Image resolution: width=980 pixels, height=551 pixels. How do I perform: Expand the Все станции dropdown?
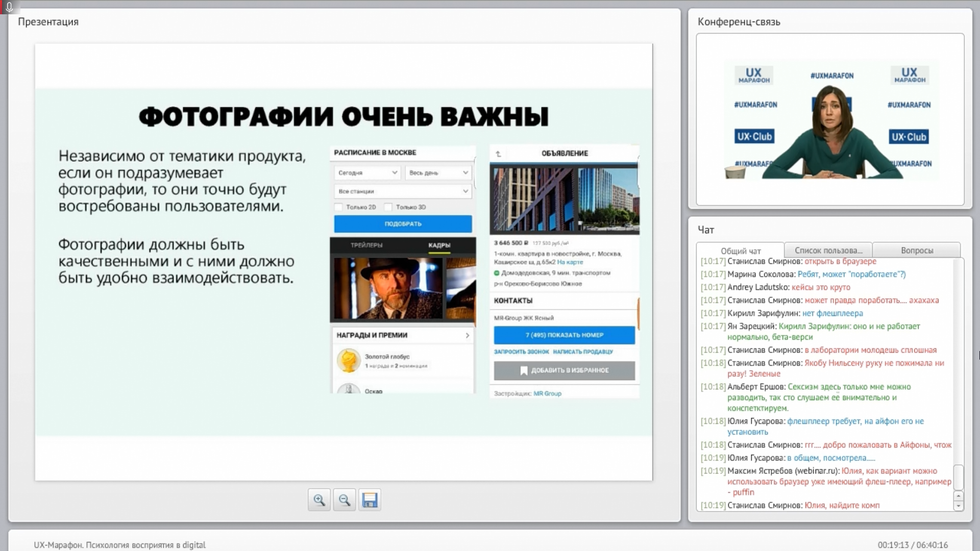click(x=403, y=191)
